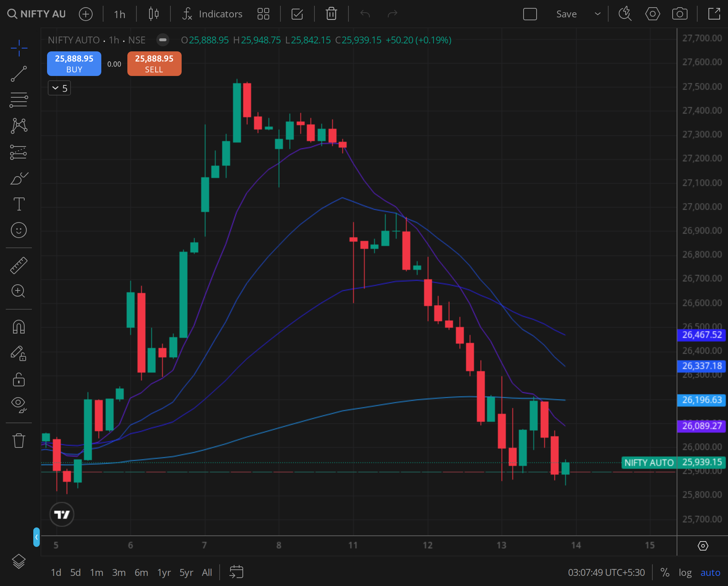Set date range to 3m
The height and width of the screenshot is (586, 728).
coord(119,573)
